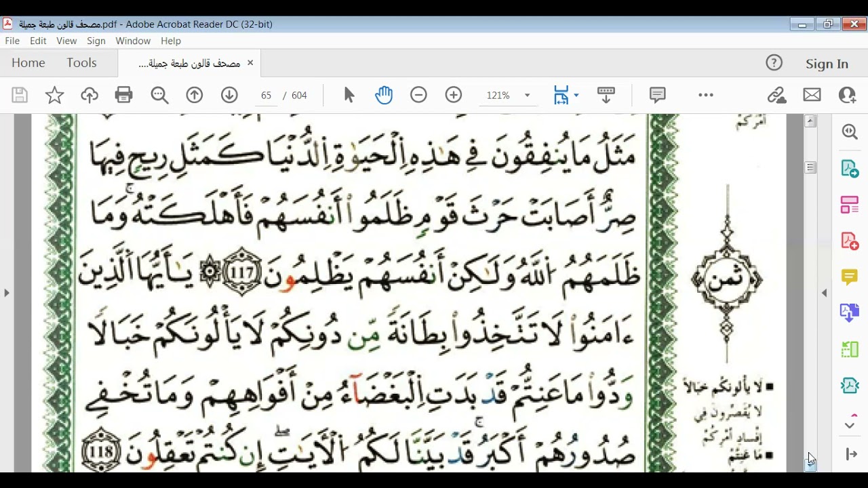Add a comment with the speech bubble toolbar icon
The height and width of the screenshot is (488, 868).
[658, 96]
